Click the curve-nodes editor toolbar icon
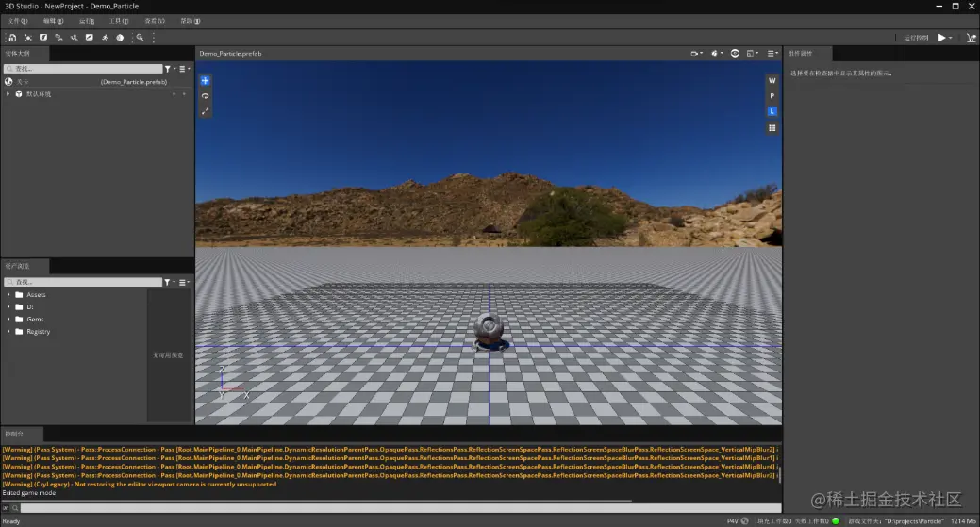This screenshot has height=527, width=980. coord(74,38)
